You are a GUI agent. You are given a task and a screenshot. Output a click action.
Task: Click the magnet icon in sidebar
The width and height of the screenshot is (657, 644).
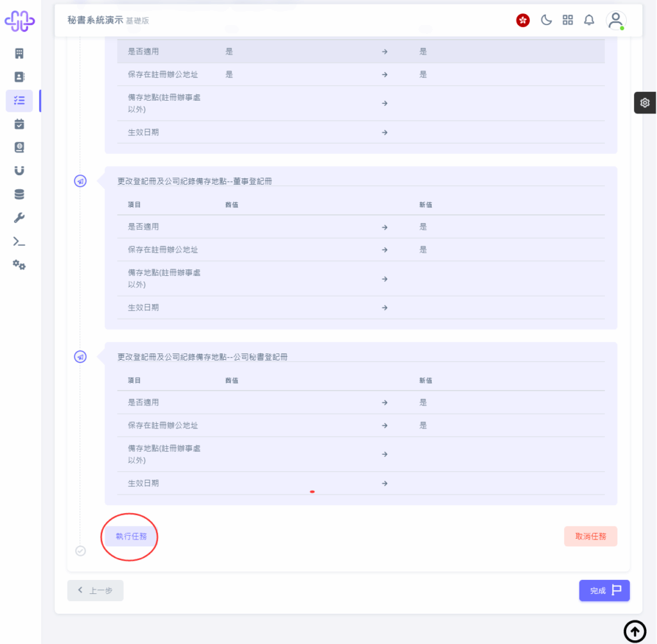pyautogui.click(x=19, y=171)
